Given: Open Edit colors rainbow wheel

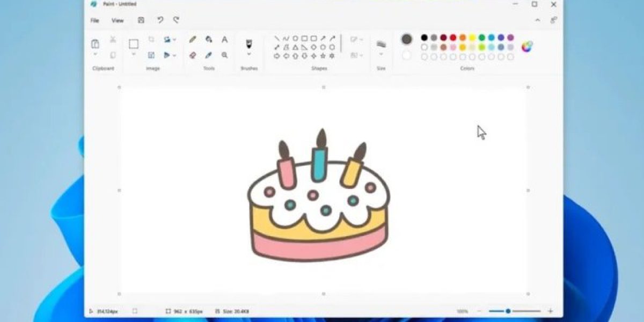Looking at the screenshot, I should [527, 47].
